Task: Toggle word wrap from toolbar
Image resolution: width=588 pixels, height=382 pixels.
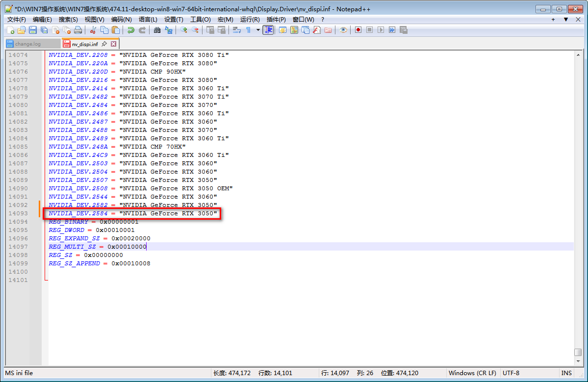Action: pos(237,30)
